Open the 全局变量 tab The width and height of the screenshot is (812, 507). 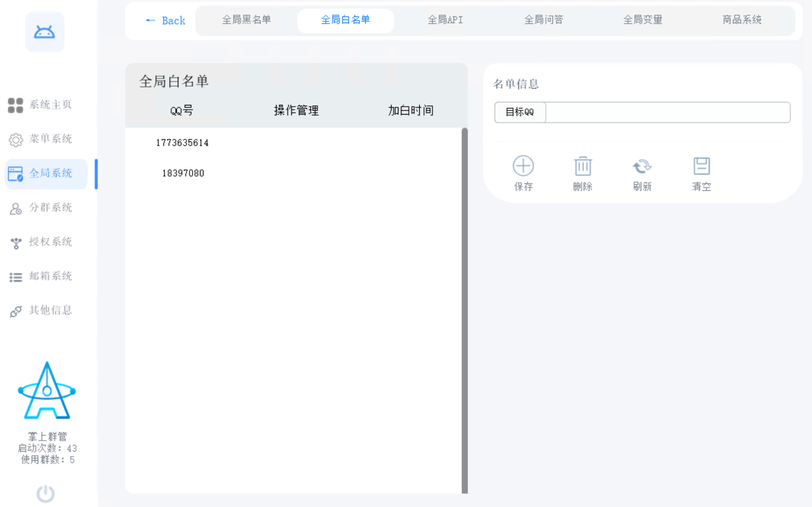coord(643,20)
